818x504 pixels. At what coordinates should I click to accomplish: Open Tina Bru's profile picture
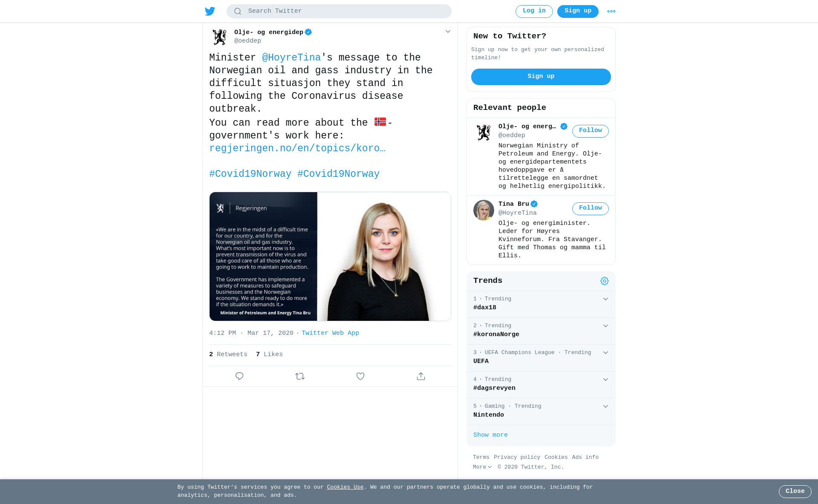(484, 210)
